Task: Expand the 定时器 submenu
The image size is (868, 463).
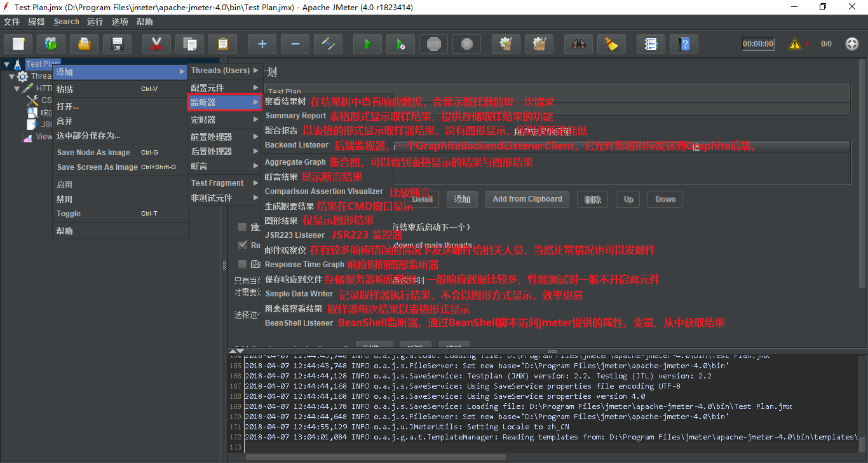Action: coord(225,120)
